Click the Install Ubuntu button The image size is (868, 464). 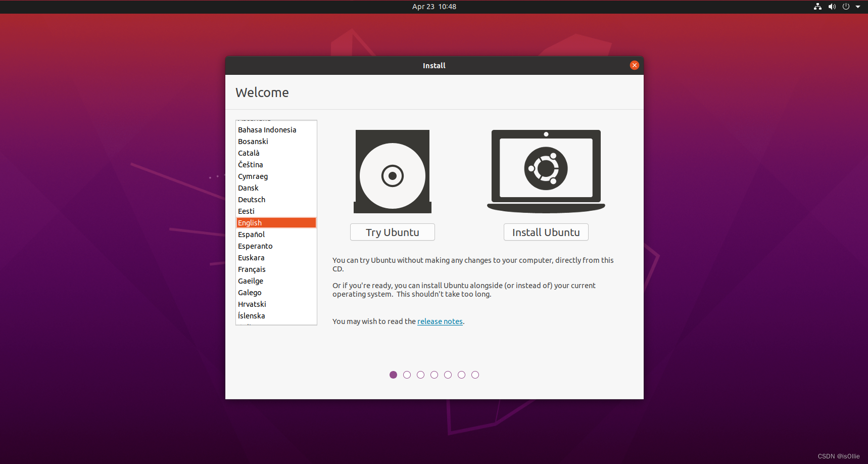pos(546,232)
